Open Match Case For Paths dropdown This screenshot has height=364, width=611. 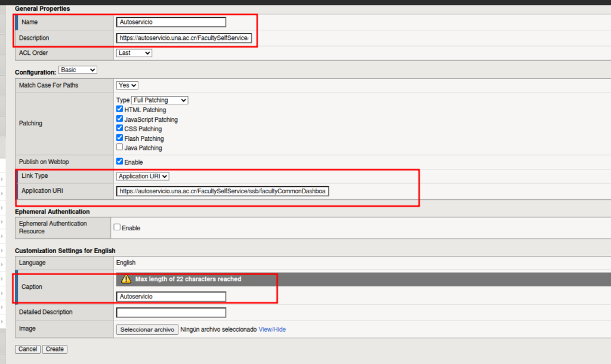point(128,85)
